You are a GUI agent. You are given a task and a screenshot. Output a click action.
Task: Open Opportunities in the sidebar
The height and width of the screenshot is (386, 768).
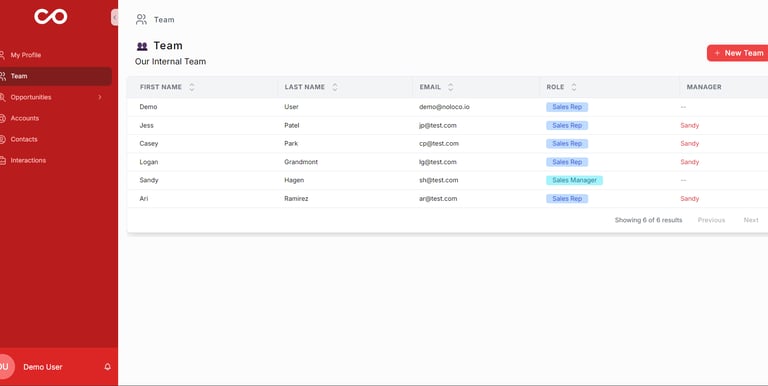(x=31, y=97)
